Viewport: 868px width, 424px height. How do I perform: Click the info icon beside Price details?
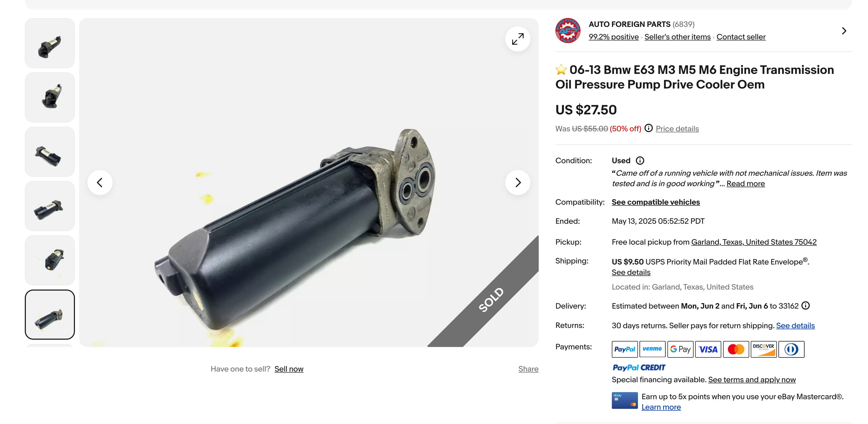pyautogui.click(x=648, y=128)
